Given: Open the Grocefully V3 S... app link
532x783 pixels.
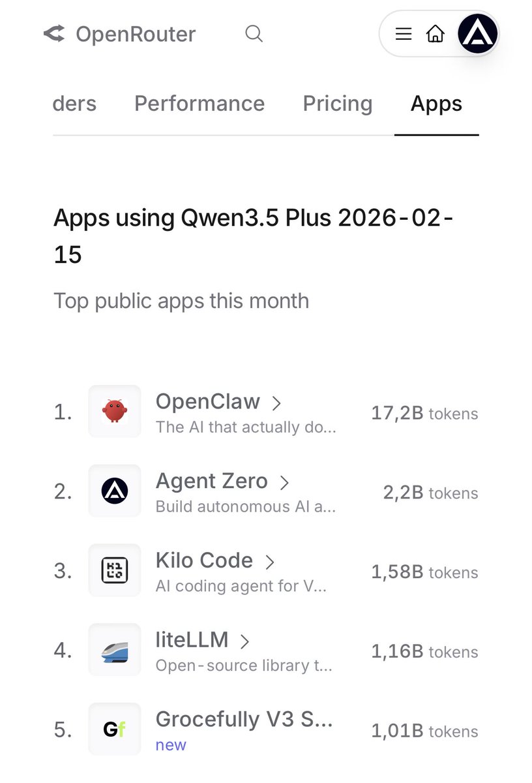Looking at the screenshot, I should [244, 719].
